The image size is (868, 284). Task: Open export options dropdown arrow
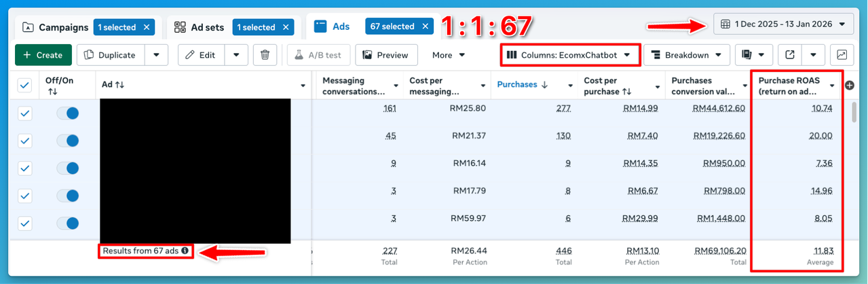[x=814, y=55]
